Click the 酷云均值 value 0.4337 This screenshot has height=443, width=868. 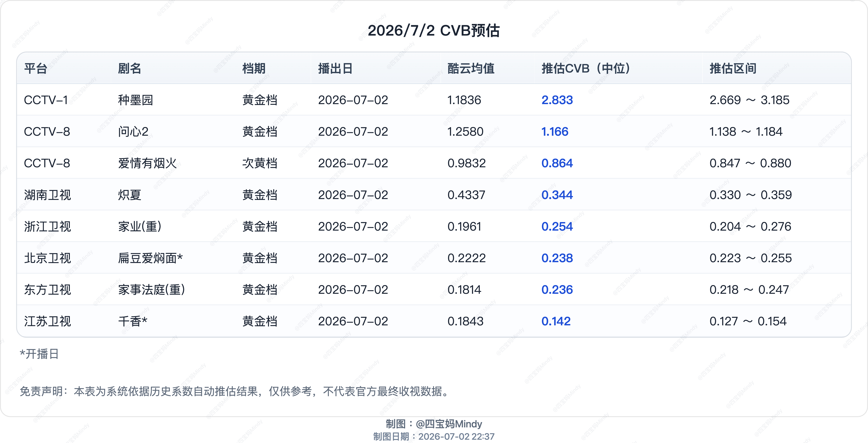click(466, 195)
